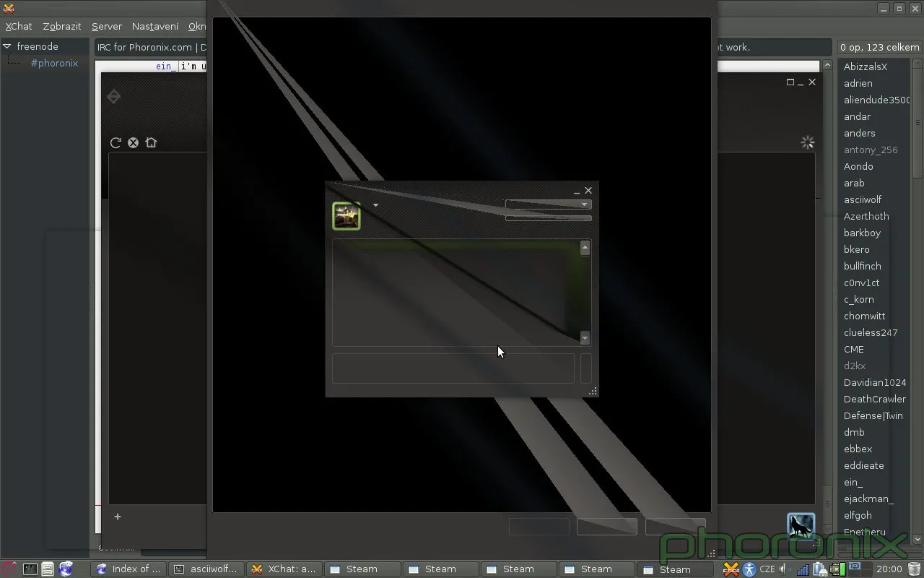Collapse the freenode server tree
This screenshot has height=578, width=924.
click(x=7, y=46)
